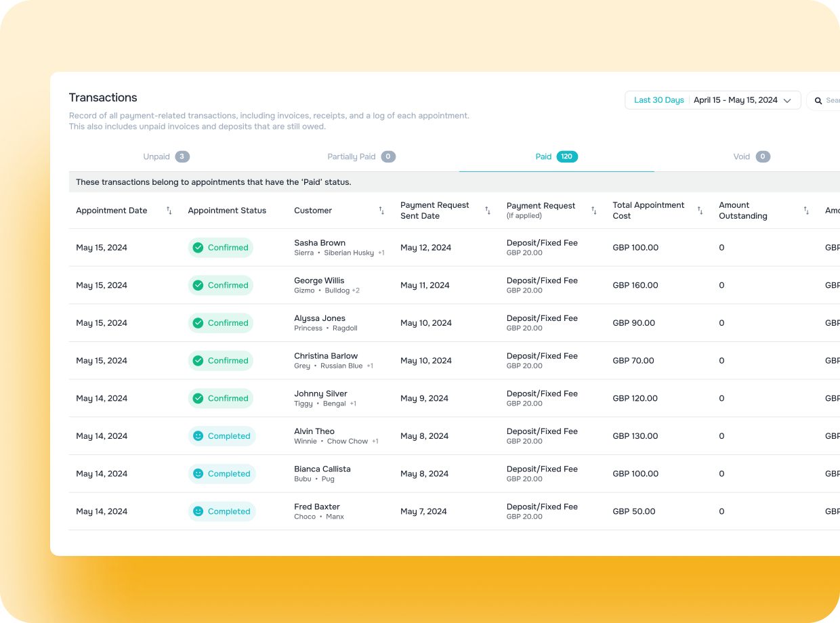Click Alyssa Jones's Confirmed checkmark icon
This screenshot has width=840, height=623.
(198, 323)
